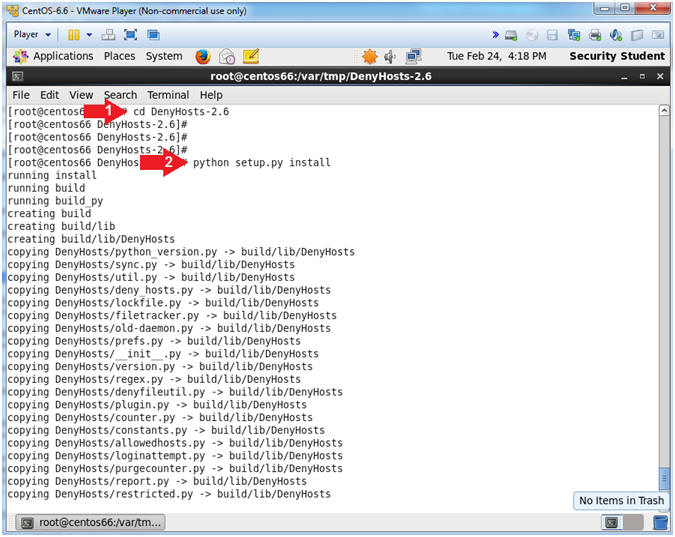Open the terminal Help menu
675x537 pixels.
click(x=211, y=95)
